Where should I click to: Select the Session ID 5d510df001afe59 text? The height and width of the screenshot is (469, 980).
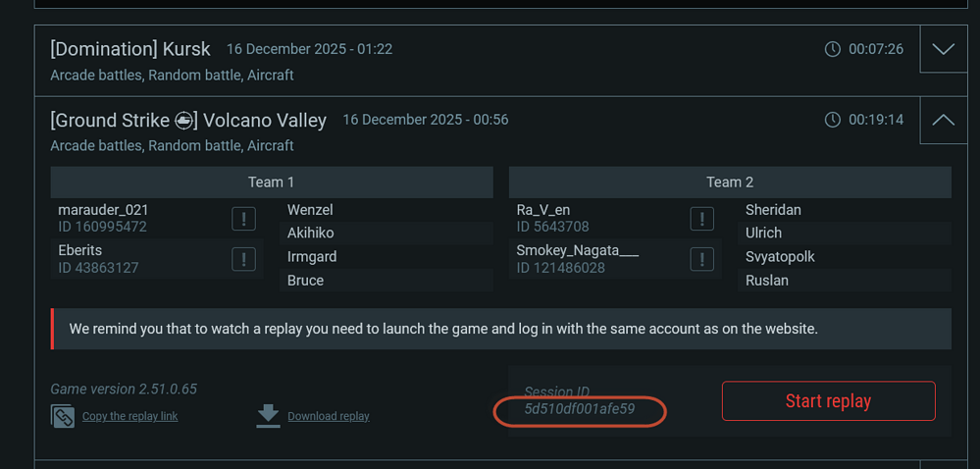579,409
